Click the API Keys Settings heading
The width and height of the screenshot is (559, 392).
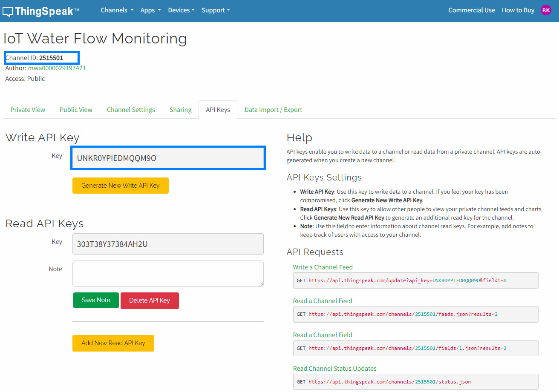324,177
